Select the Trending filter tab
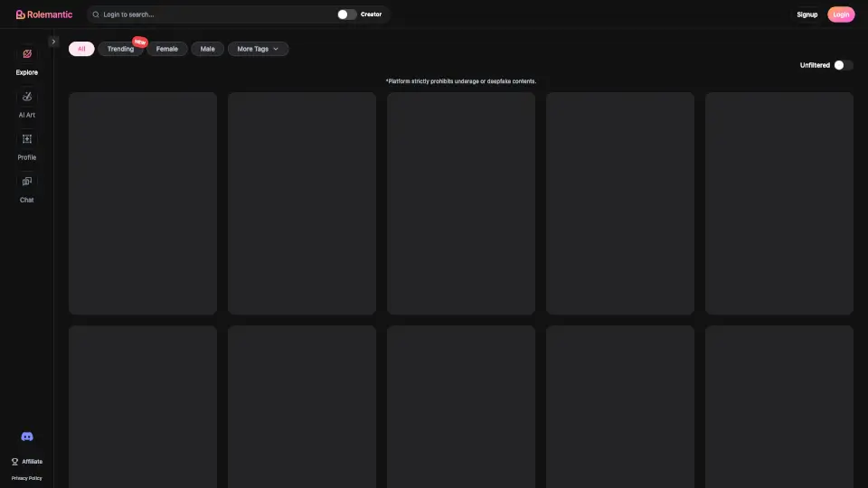 [120, 49]
